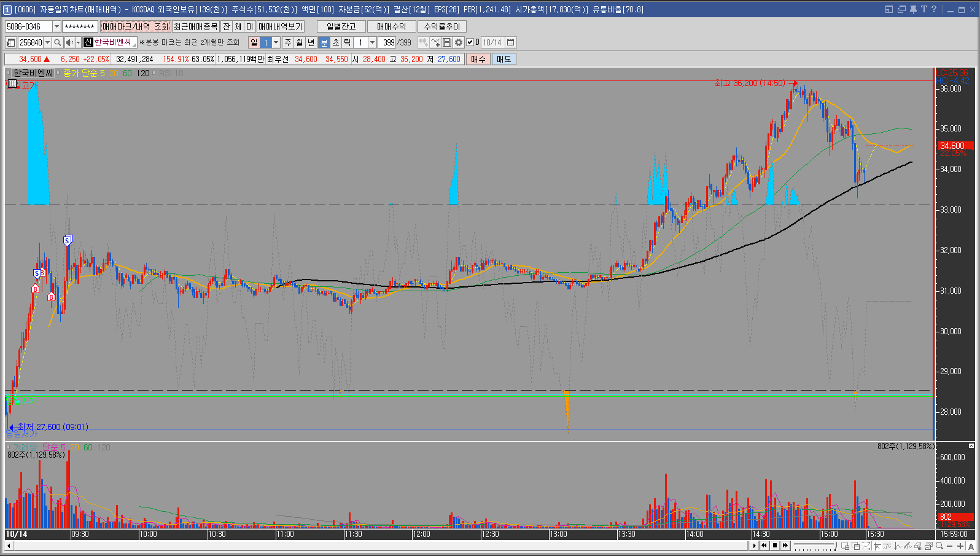The width and height of the screenshot is (980, 556).
Task: Select 월 monthly period
Action: (300, 42)
